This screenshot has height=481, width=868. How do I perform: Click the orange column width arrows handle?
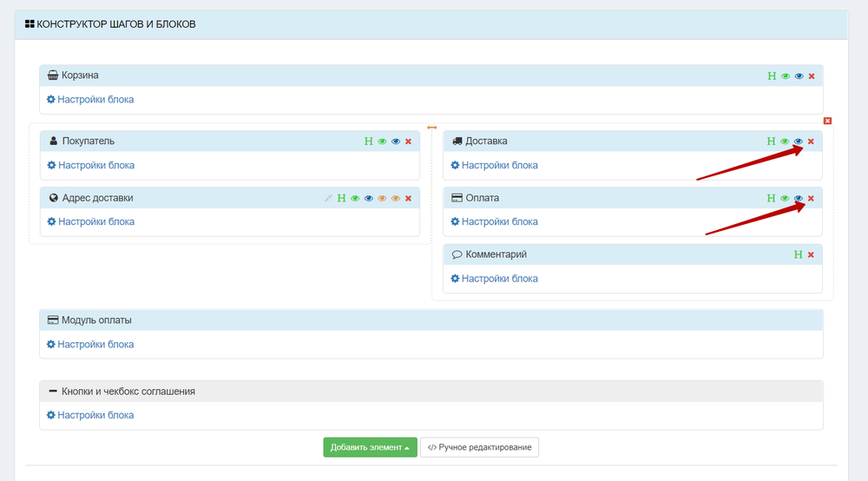click(431, 128)
